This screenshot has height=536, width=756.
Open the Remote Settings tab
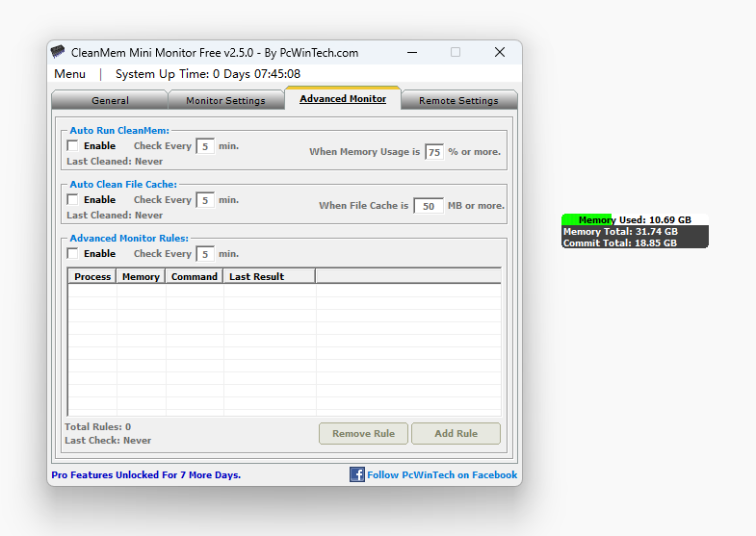coord(458,100)
